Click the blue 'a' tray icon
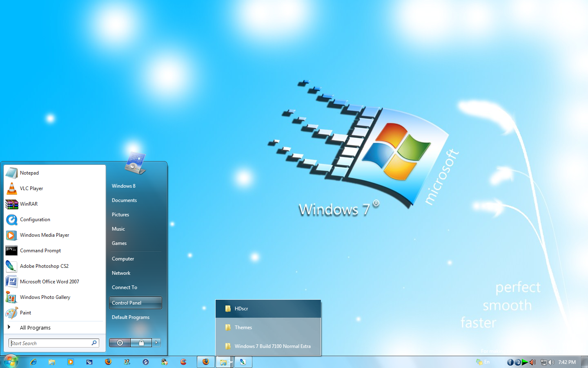The width and height of the screenshot is (588, 368). [x=518, y=362]
